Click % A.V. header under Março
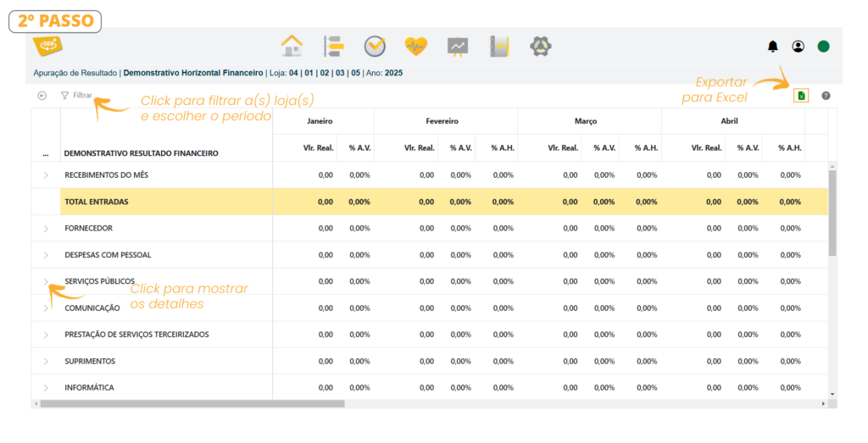Viewport: 868px width, 443px height. [x=604, y=148]
